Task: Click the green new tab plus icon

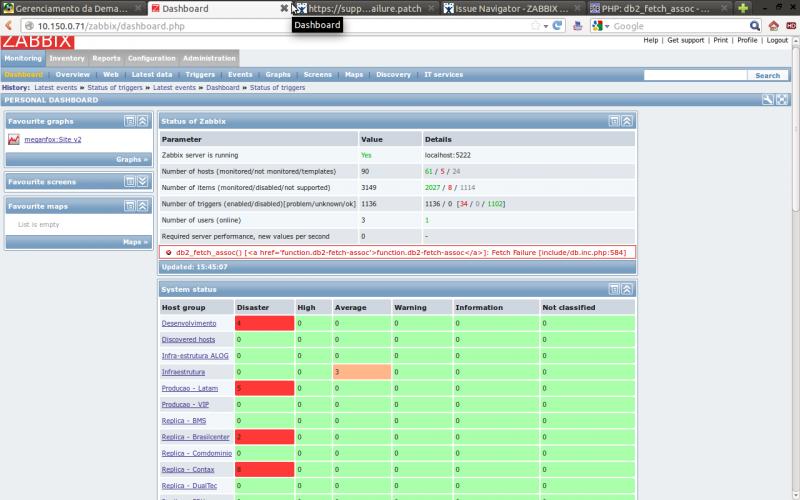Action: pos(743,8)
